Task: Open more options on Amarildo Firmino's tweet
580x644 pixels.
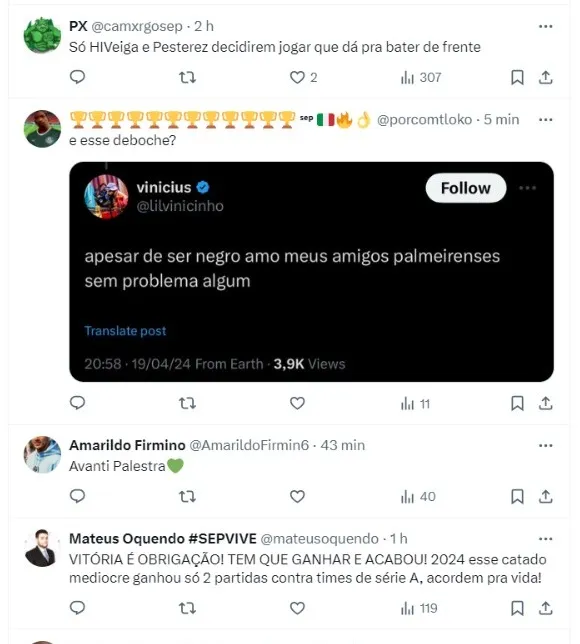Action: coord(545,446)
